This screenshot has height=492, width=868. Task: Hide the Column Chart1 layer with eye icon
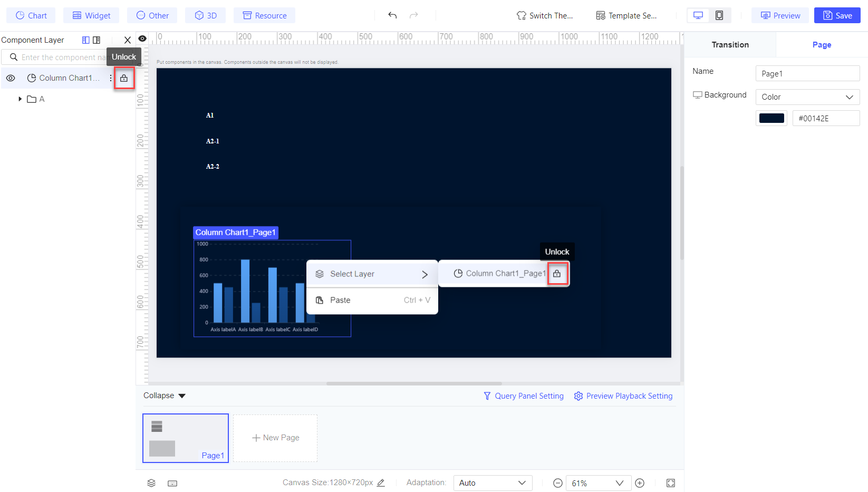(x=11, y=78)
